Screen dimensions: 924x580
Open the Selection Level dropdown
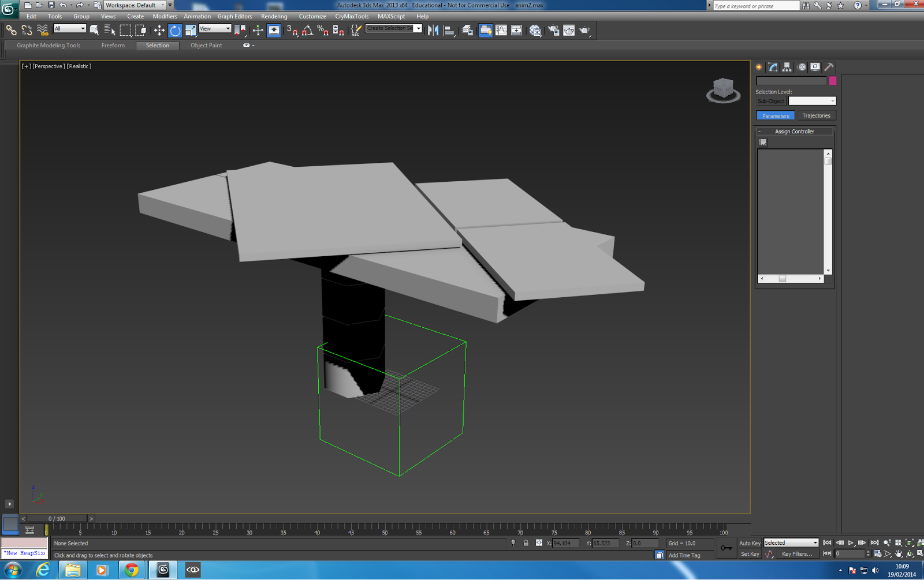pyautogui.click(x=812, y=101)
